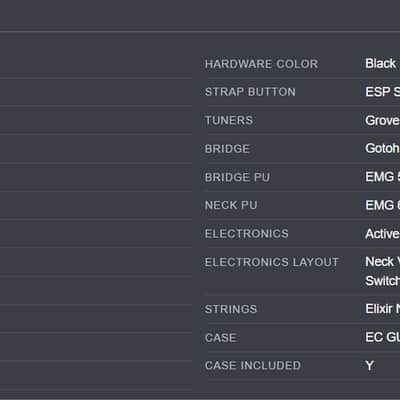Click the STRAP BUTTON label

pyautogui.click(x=250, y=92)
